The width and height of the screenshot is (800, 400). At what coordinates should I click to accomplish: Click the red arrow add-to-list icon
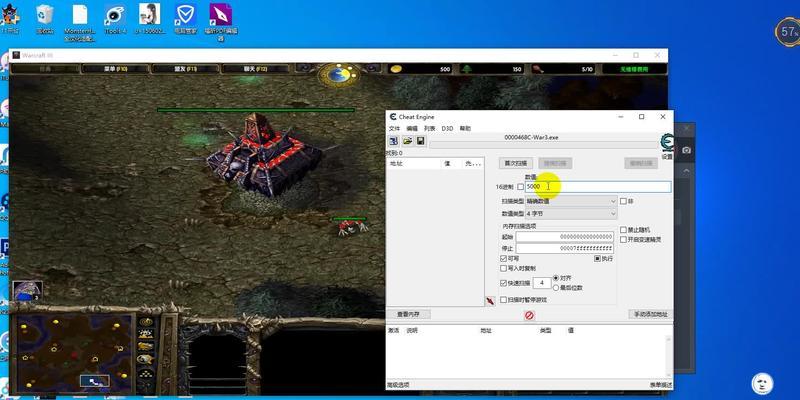click(x=490, y=301)
